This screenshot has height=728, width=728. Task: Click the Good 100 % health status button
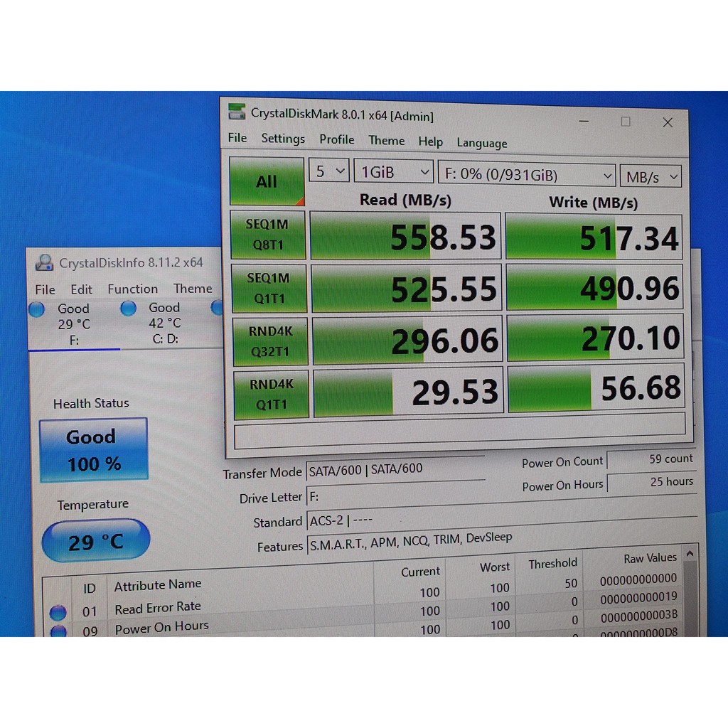pyautogui.click(x=94, y=450)
